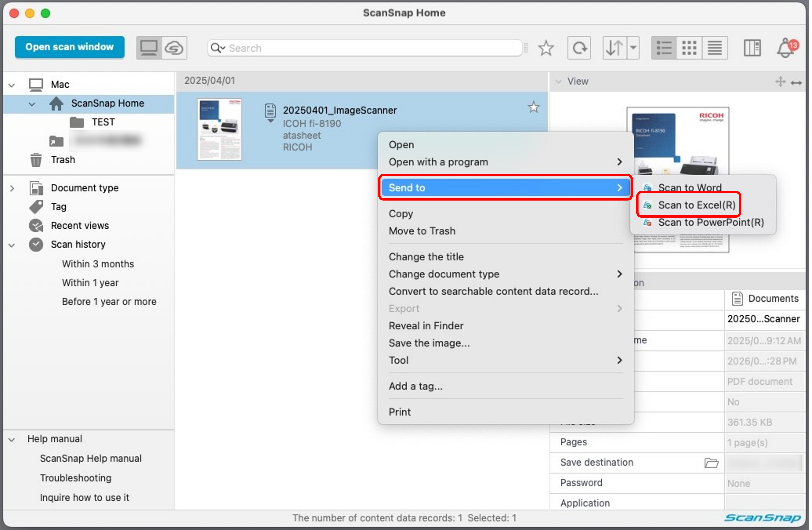The image size is (812, 530).
Task: Click the sort order arrows icon
Action: click(614, 48)
